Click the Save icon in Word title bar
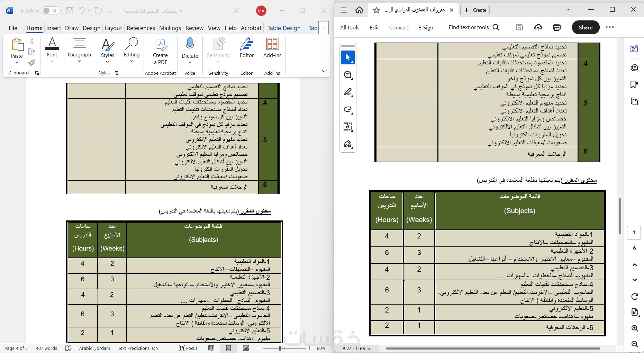 70,11
